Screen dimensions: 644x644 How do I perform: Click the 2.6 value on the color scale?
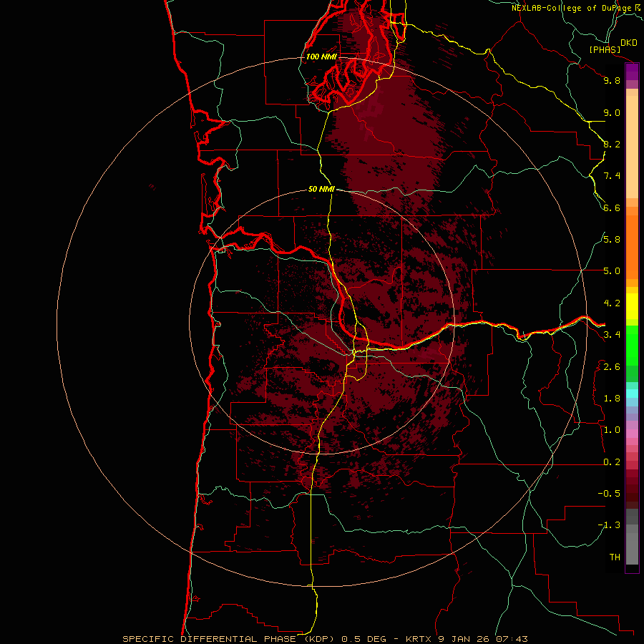[x=612, y=366]
